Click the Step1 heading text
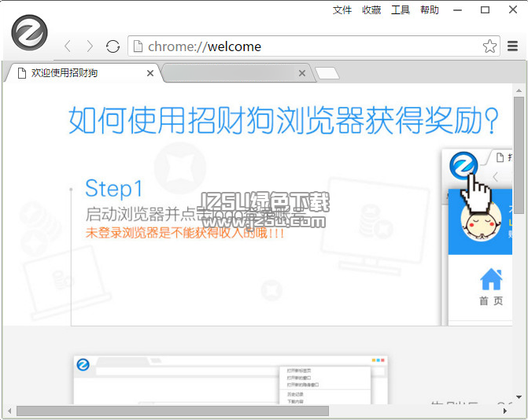 point(114,189)
